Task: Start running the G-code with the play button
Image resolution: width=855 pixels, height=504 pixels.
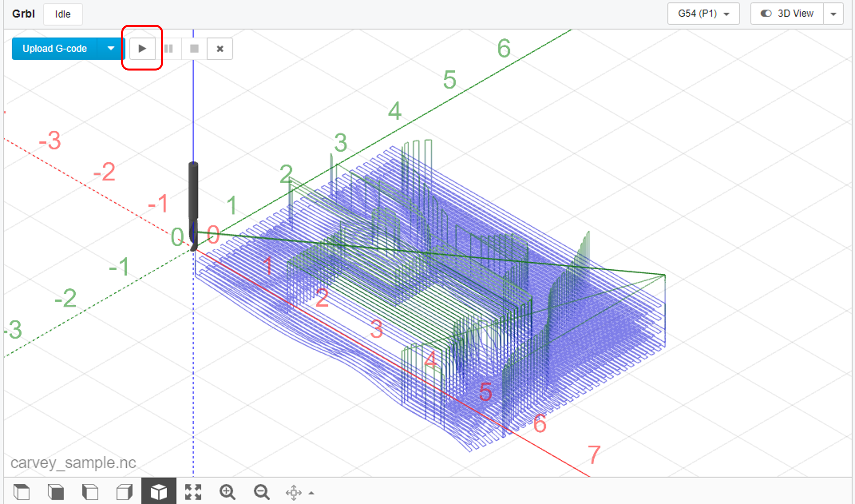Action: point(142,49)
